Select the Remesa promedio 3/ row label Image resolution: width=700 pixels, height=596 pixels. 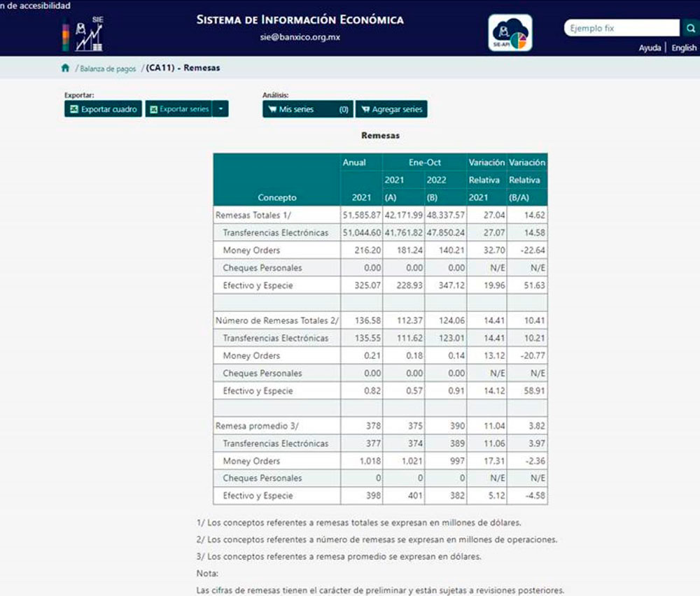click(255, 425)
